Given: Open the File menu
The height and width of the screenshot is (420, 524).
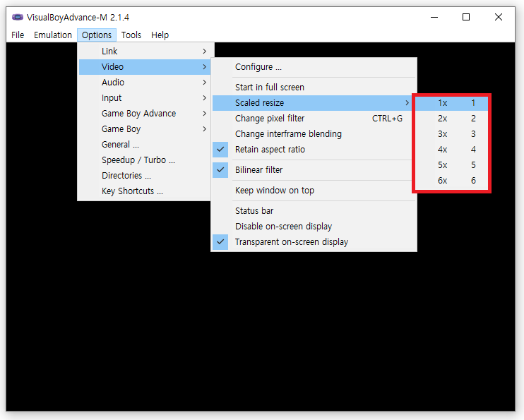Looking at the screenshot, I should point(18,35).
